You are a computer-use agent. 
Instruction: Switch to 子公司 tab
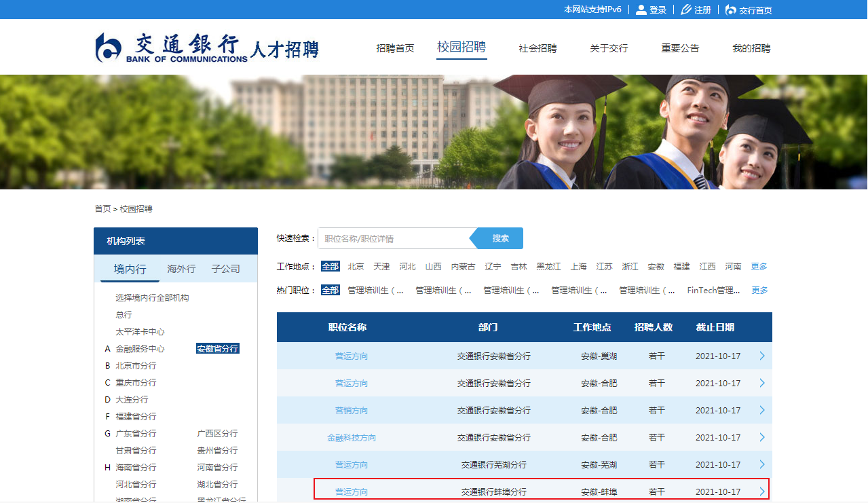[x=225, y=269]
